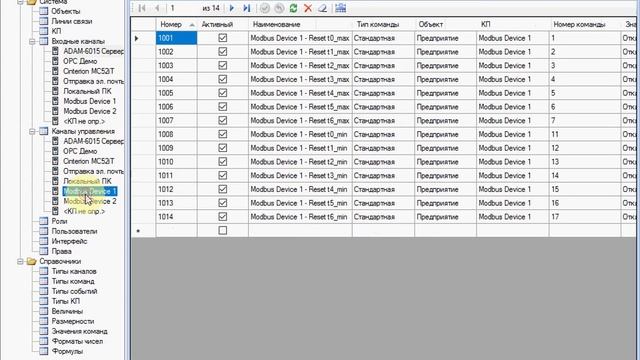Go to the next record arrow
This screenshot has width=640, height=360.
[x=232, y=8]
